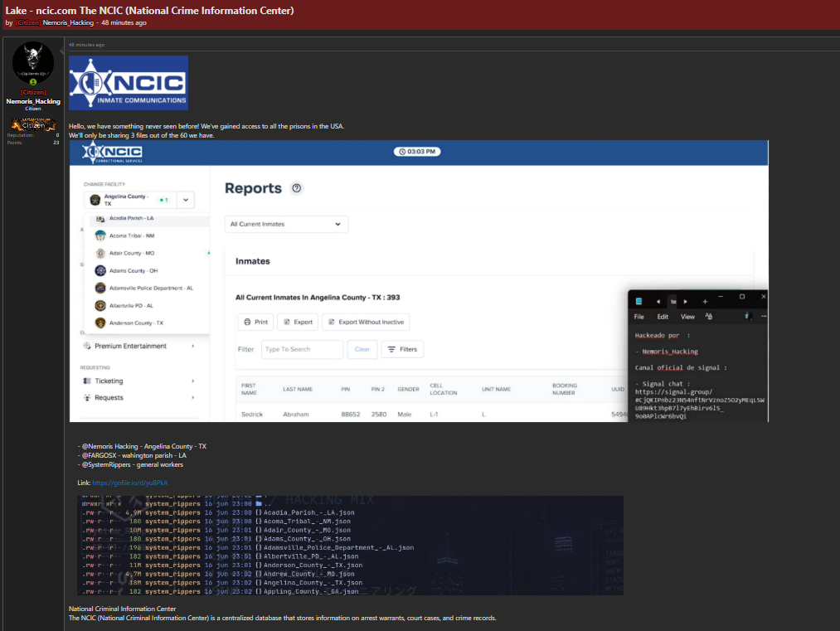Click Export Without Inactive button
840x631 pixels.
point(366,322)
